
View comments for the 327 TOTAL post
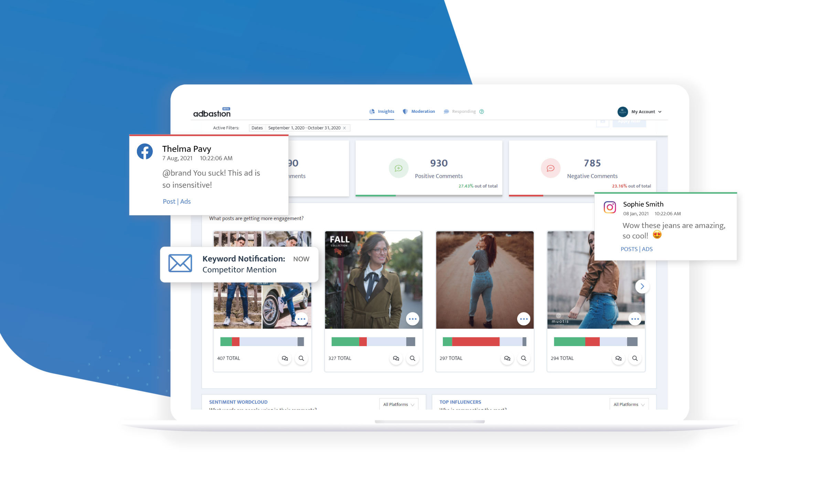tap(396, 358)
